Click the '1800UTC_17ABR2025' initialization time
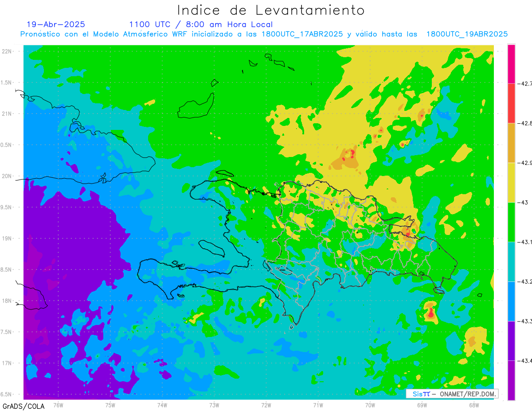 coord(302,34)
